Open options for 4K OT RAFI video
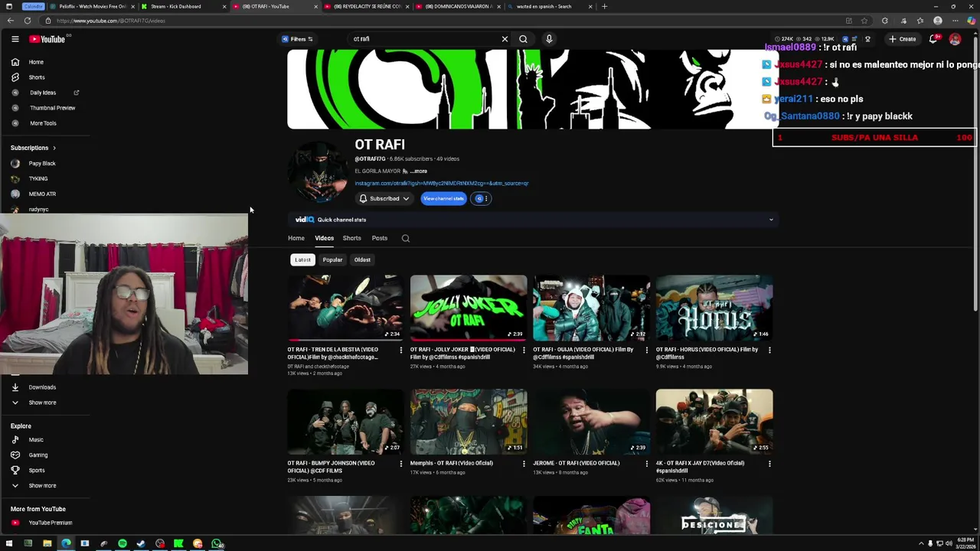980x551 pixels. tap(769, 463)
